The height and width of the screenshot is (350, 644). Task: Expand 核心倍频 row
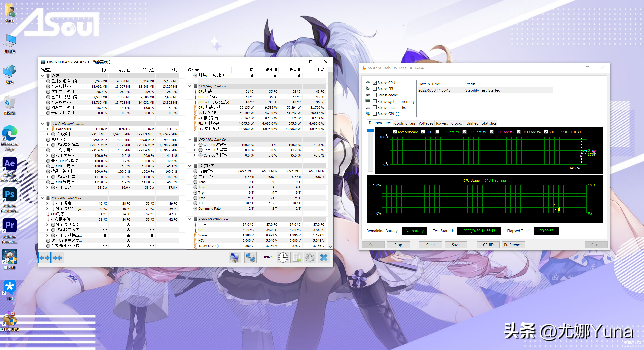[x=47, y=187]
